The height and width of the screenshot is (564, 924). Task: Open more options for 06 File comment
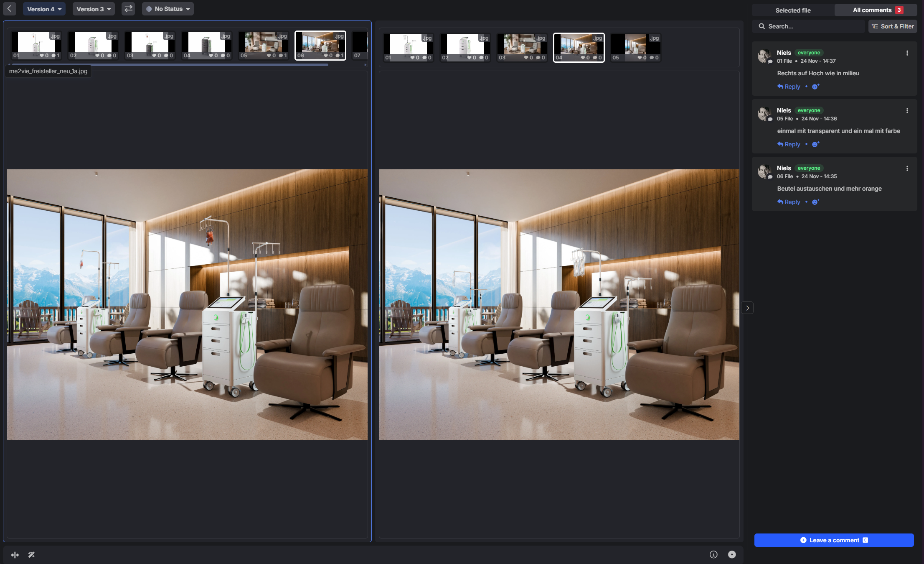[907, 168]
